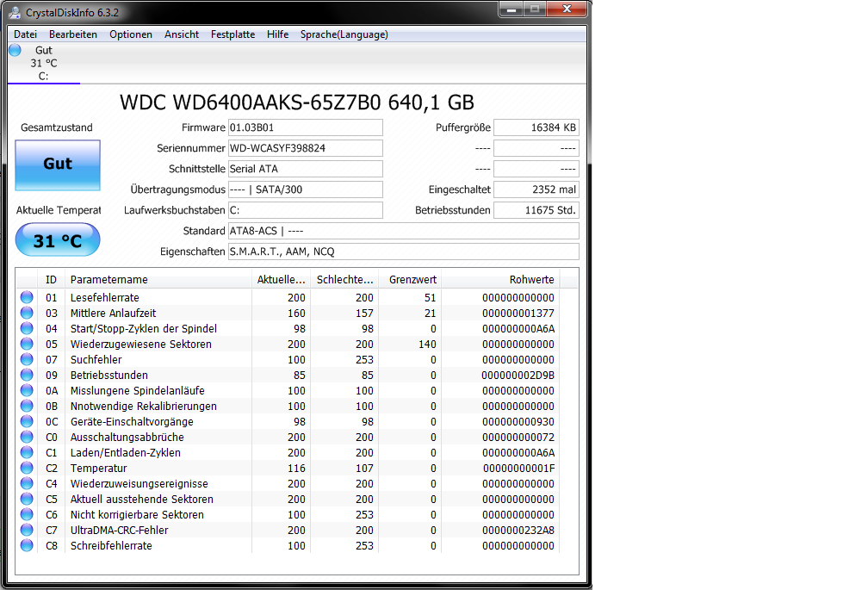
Task: Click the status orb for Geräte-Einschaltvorgänge
Action: coord(27,421)
